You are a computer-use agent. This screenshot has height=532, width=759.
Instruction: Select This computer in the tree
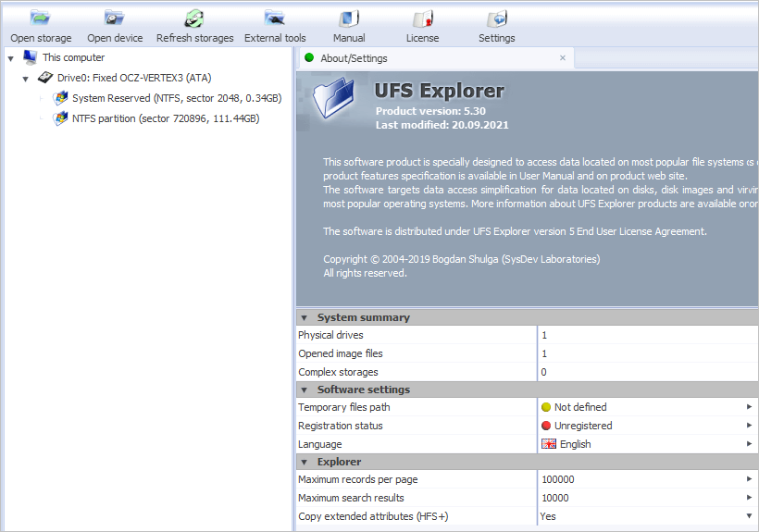pyautogui.click(x=73, y=57)
